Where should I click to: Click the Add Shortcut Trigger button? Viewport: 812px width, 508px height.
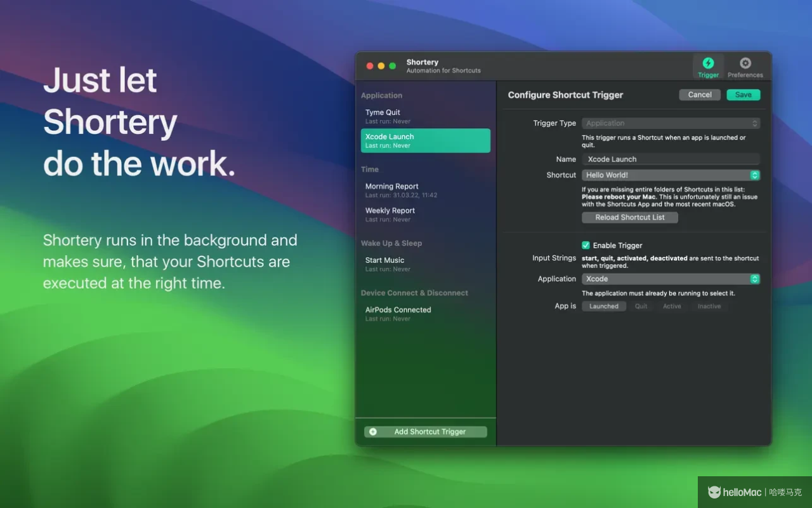click(x=426, y=432)
